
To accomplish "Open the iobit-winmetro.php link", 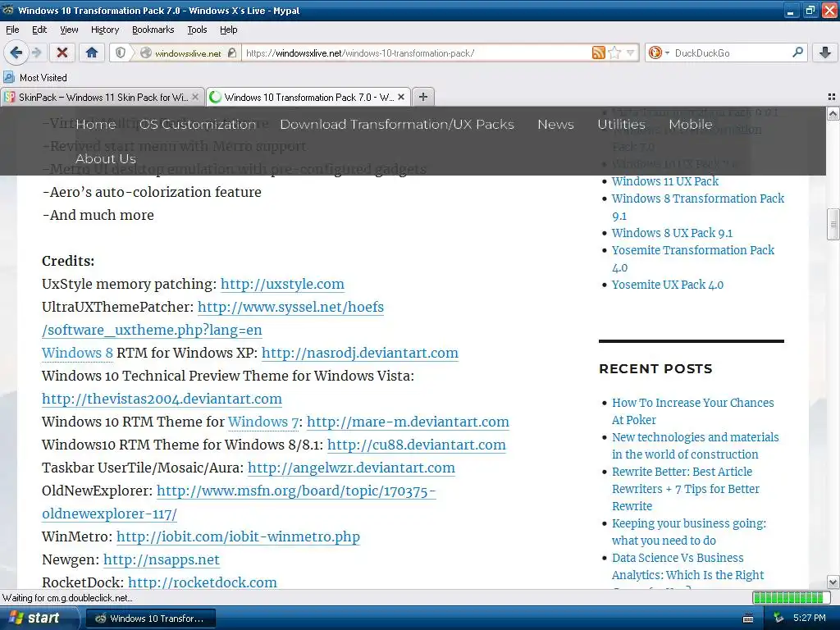I will [x=238, y=536].
